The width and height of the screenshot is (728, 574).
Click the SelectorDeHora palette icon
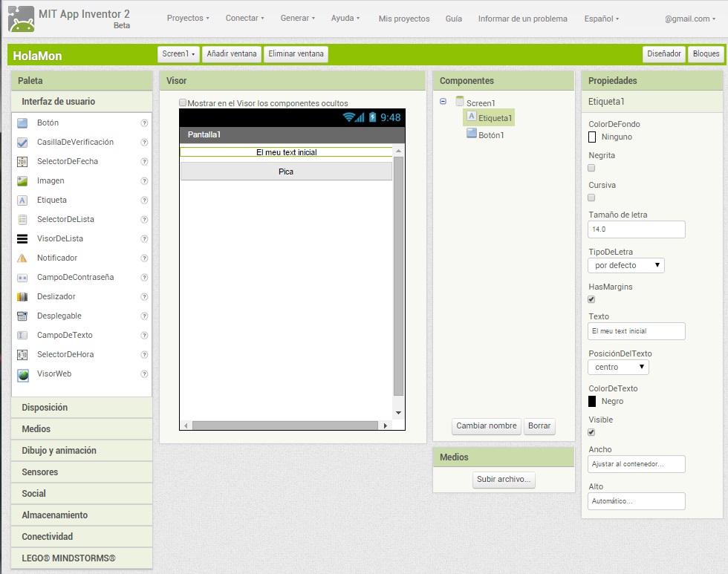22,355
